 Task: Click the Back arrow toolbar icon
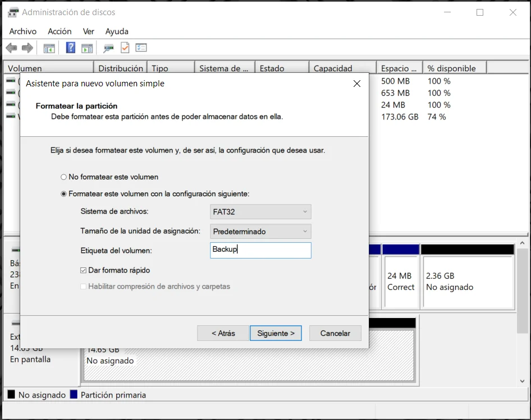12,48
